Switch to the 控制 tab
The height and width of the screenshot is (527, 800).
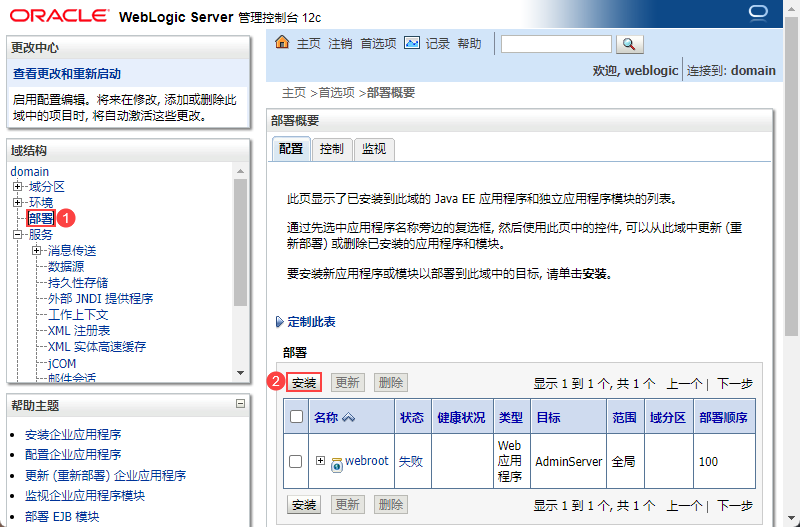coord(332,149)
